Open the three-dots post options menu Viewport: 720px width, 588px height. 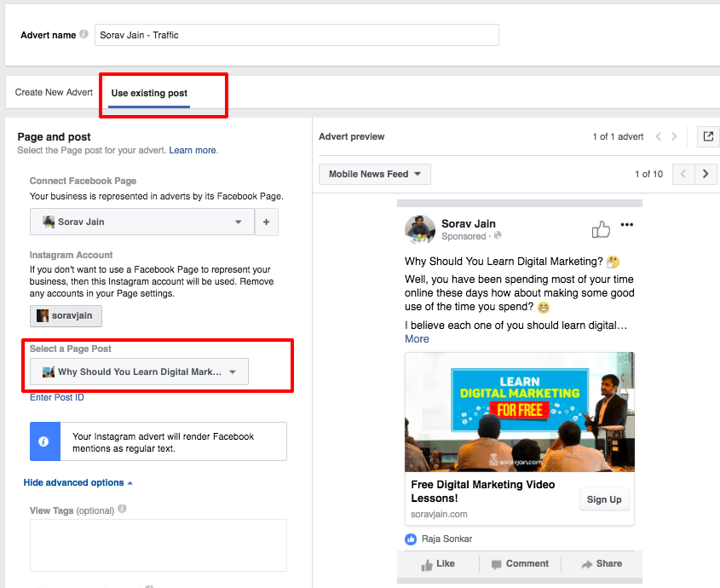tap(627, 225)
